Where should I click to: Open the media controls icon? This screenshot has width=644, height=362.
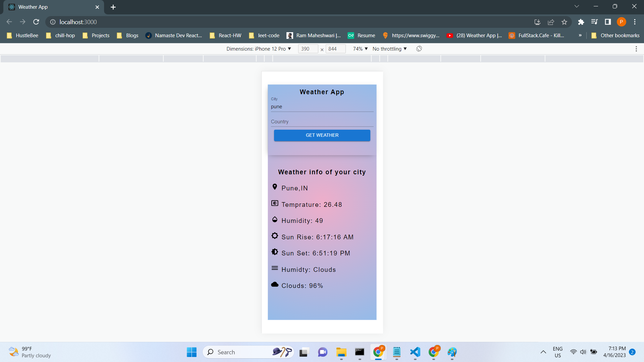594,22
